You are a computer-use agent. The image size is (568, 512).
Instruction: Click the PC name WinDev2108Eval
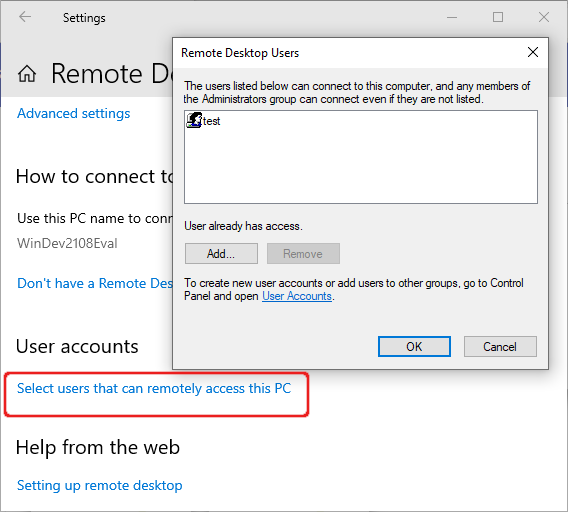67,243
